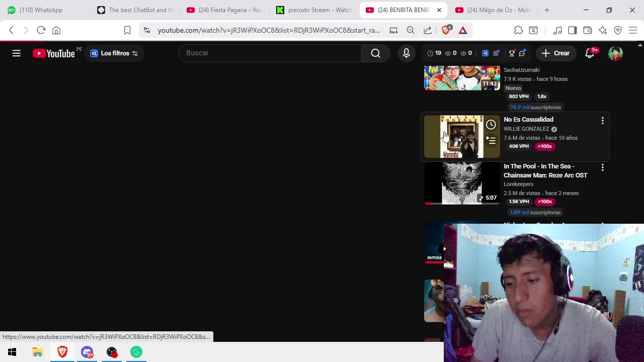Open the WILLIE GONZALEZ channel
Viewport: 644px width, 362px height.
pos(526,129)
